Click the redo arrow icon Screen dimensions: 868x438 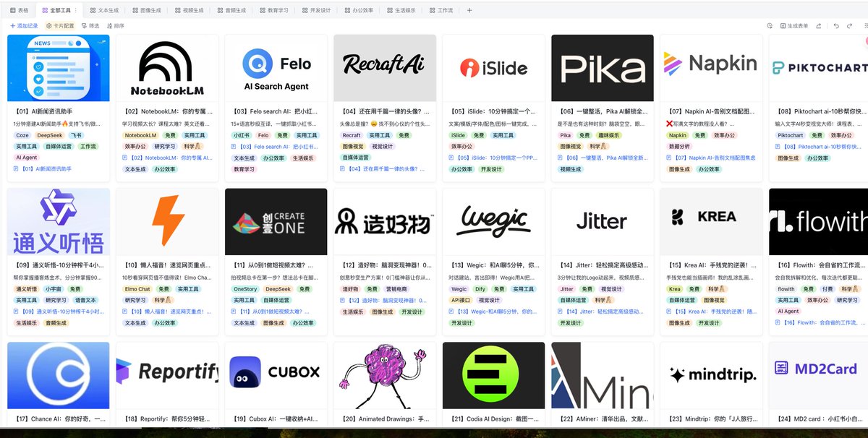(849, 26)
